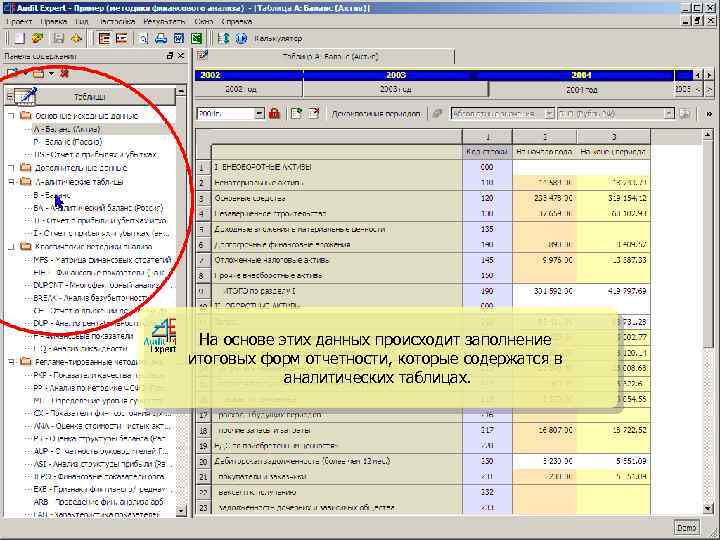This screenshot has height=540, width=720.
Task: Click the add-column icon with green mark
Action: tap(297, 113)
